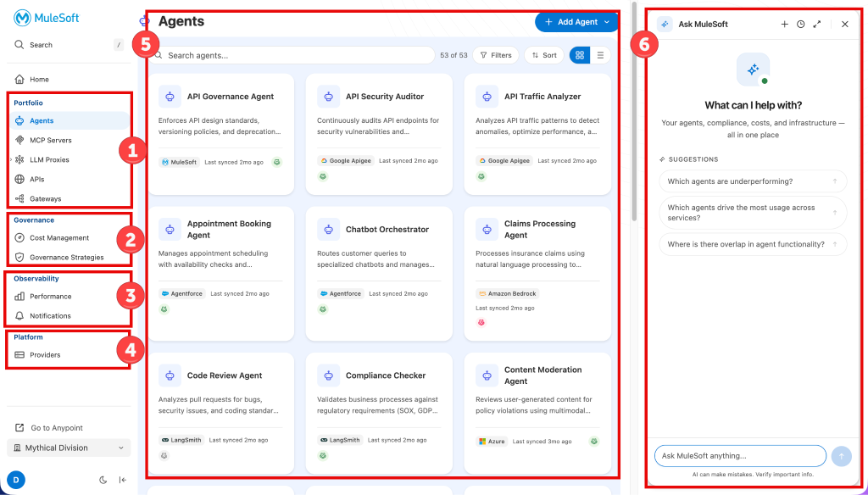Open the API Traffic Analyzer card
The width and height of the screenshot is (868, 495).
537,134
